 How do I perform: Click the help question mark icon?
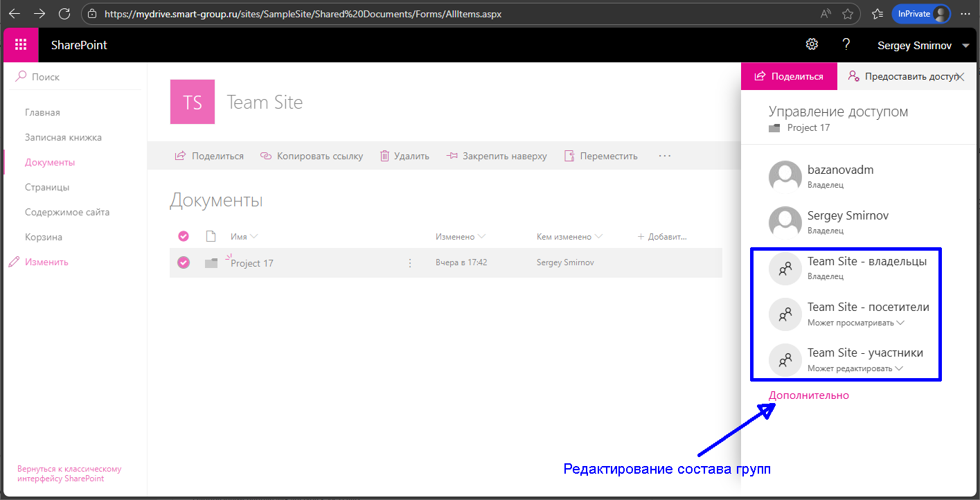(x=846, y=44)
